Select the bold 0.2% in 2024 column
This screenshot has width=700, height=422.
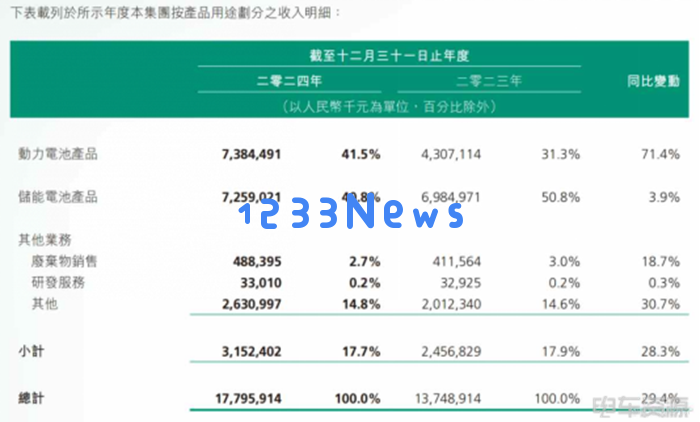(365, 283)
